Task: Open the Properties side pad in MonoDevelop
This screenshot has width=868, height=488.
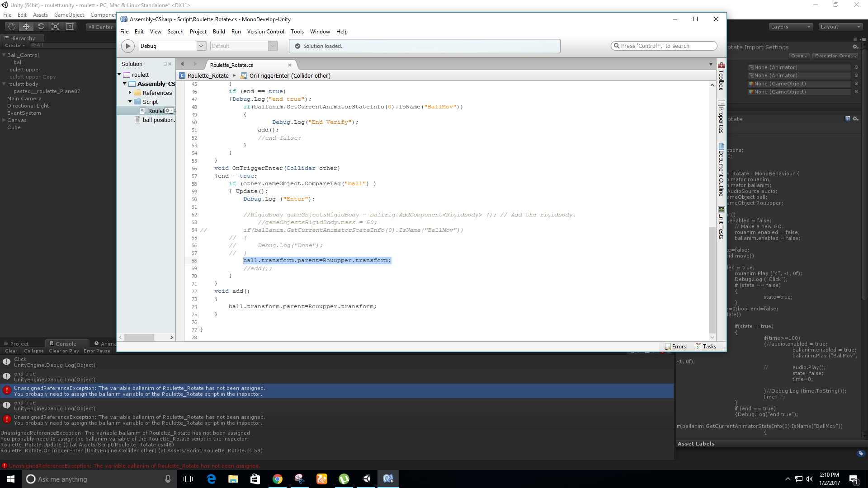Action: [x=722, y=117]
